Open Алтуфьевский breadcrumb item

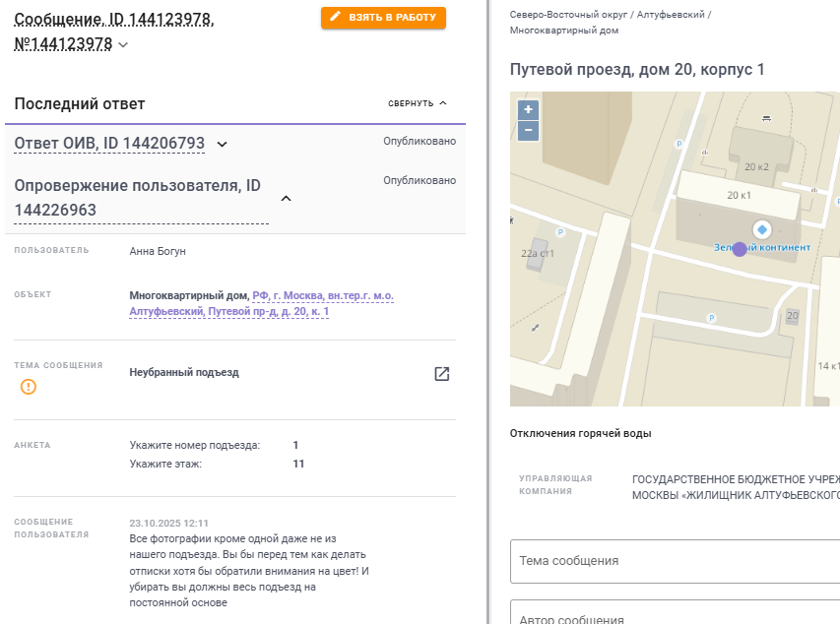pos(671,15)
